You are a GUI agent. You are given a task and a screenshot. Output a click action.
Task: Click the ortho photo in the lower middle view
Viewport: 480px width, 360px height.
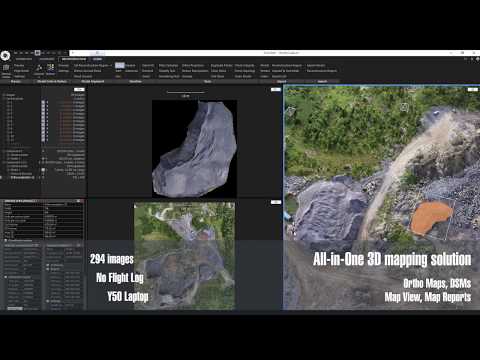[x=184, y=256]
